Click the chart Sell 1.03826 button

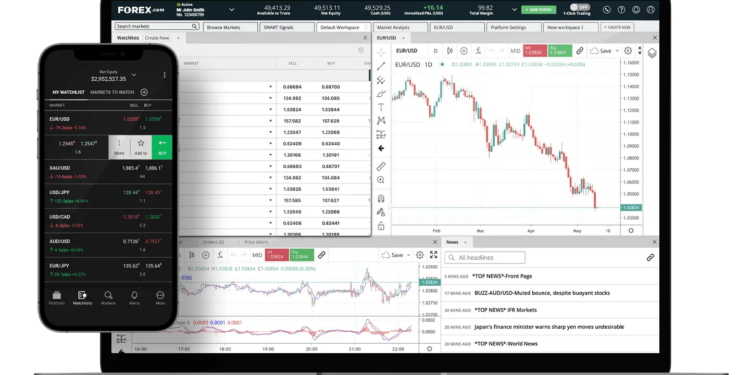[x=535, y=51]
